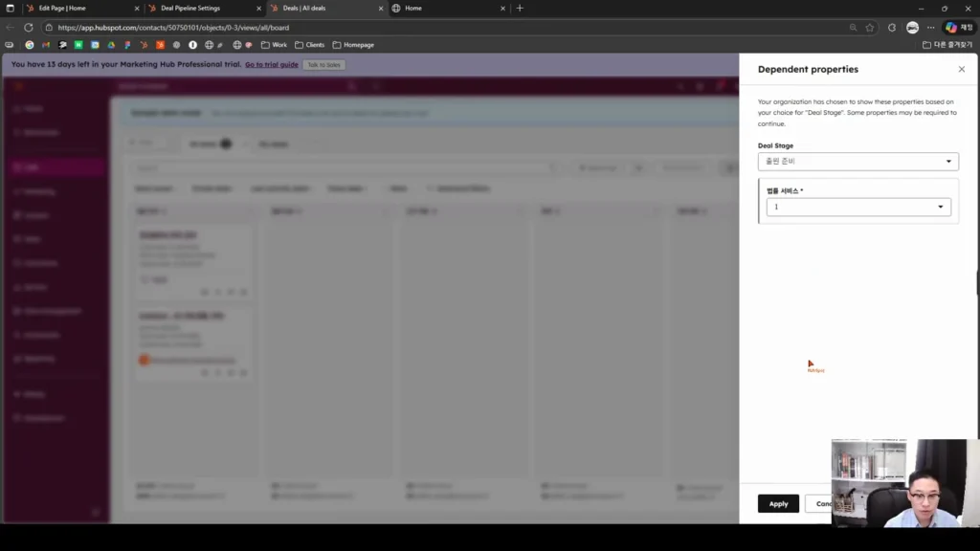Switch to the Deal Pipeline Settings tab
This screenshot has width=980, height=551.
pyautogui.click(x=205, y=8)
